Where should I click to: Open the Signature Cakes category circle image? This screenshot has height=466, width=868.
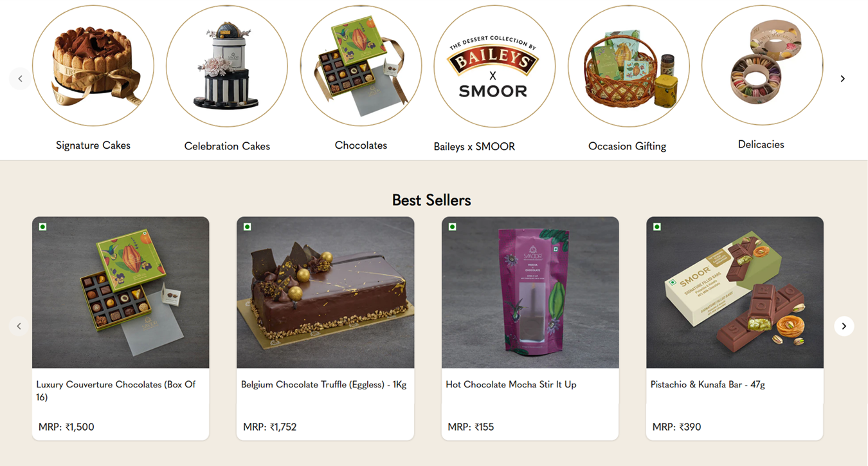pyautogui.click(x=93, y=66)
